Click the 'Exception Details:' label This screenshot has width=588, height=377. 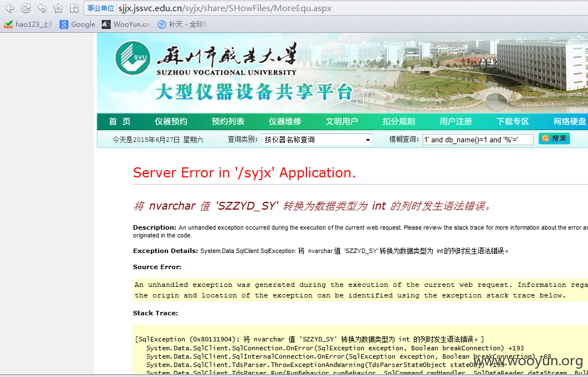coord(165,251)
